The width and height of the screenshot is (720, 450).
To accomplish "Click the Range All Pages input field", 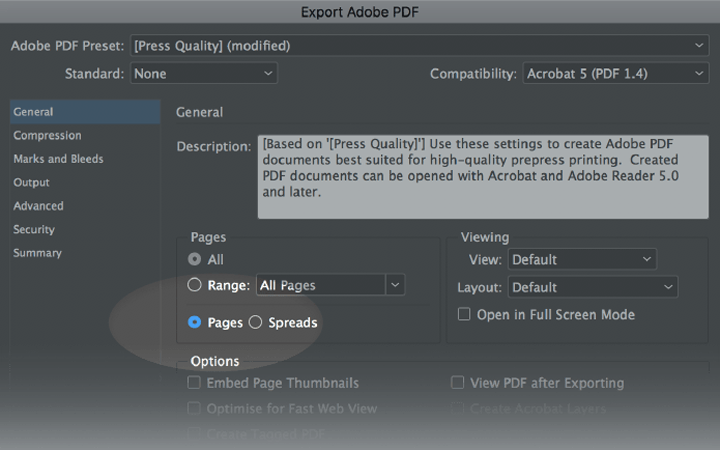I will click(320, 285).
